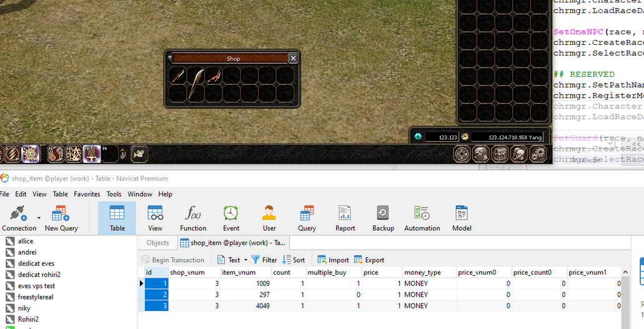Close the in-game Shop window
This screenshot has height=329, width=644.
[293, 58]
